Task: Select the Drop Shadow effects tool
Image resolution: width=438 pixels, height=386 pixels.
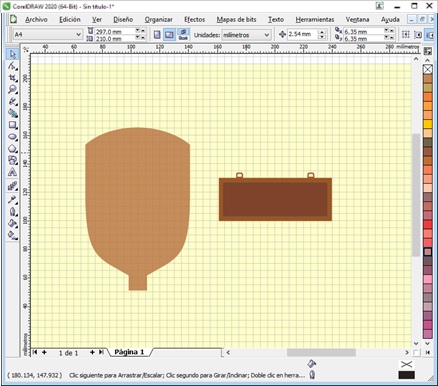Action: tap(12, 211)
